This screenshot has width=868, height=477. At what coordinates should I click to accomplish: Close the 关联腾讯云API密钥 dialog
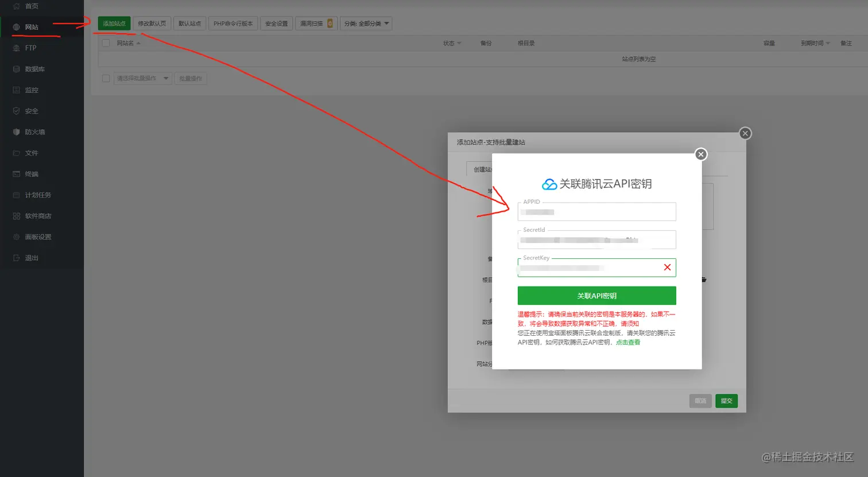click(701, 154)
